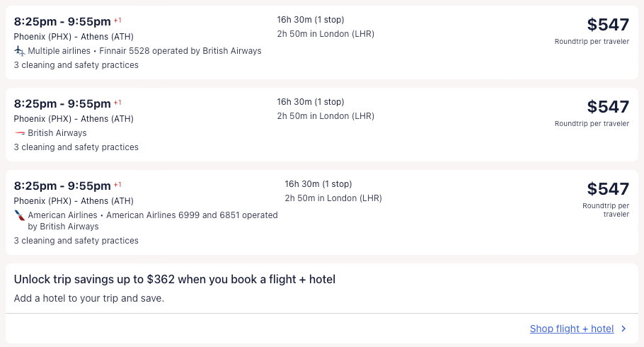Image resolution: width=644 pixels, height=347 pixels.
Task: Click the London layover info on British Airways-only flight
Action: pyautogui.click(x=326, y=116)
